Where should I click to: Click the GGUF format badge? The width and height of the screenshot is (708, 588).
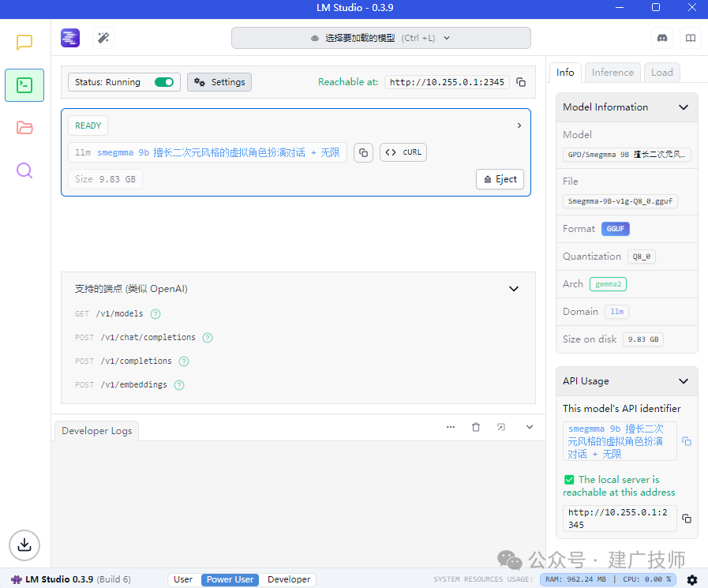click(616, 229)
